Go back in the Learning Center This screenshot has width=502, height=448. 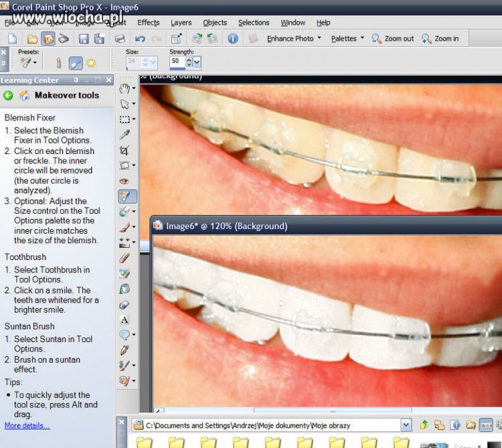[8, 95]
